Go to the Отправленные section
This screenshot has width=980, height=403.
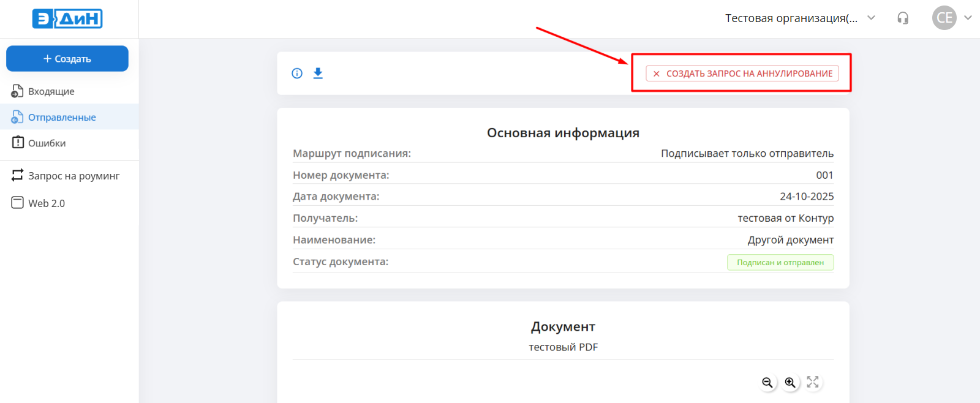[x=62, y=117]
